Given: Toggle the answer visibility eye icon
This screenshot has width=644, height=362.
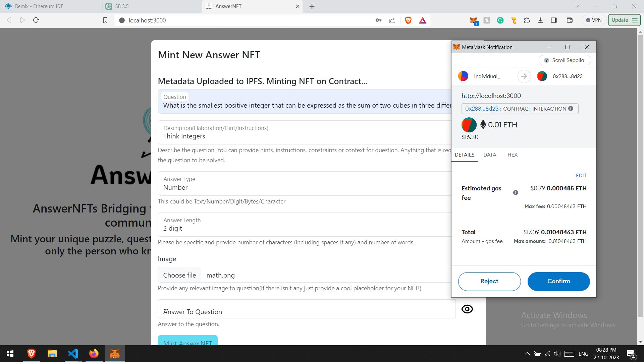Looking at the screenshot, I should pyautogui.click(x=467, y=309).
